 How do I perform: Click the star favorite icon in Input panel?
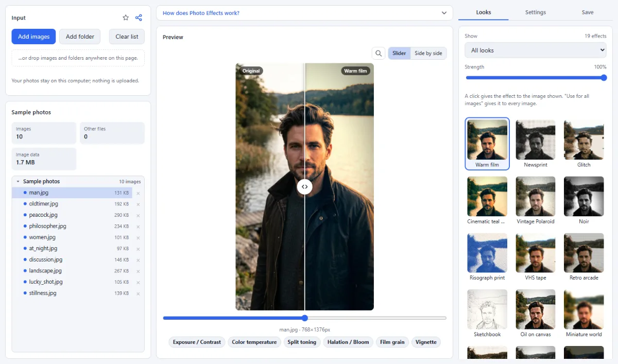tap(126, 18)
